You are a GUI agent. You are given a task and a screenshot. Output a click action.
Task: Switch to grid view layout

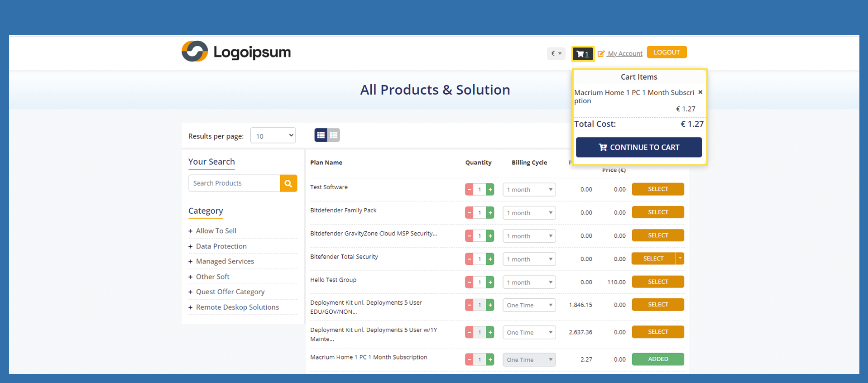coord(334,135)
